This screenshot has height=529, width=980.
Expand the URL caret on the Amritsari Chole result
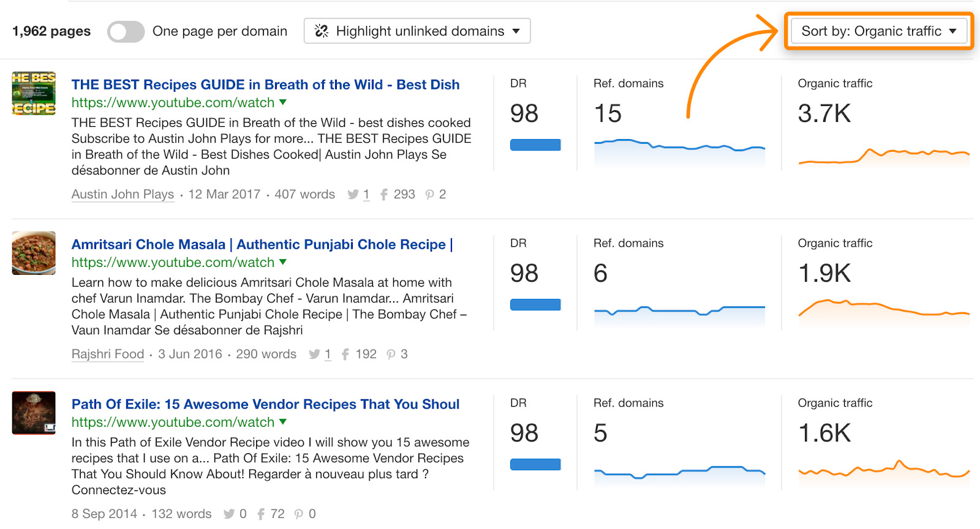pos(282,263)
